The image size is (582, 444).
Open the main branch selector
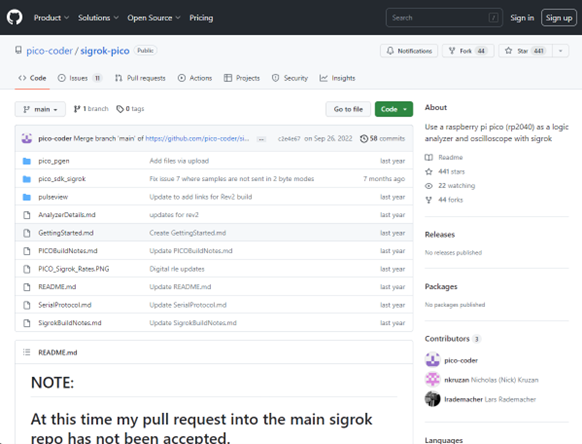point(40,109)
